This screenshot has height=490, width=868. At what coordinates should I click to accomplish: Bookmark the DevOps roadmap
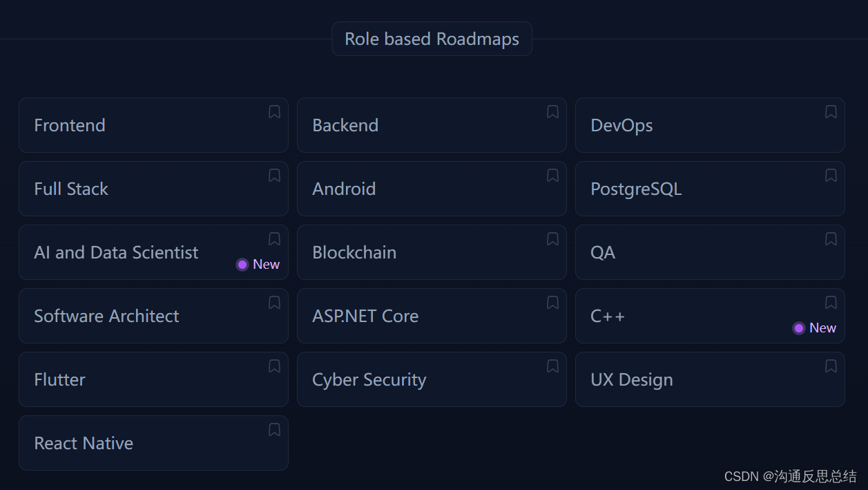(x=831, y=112)
